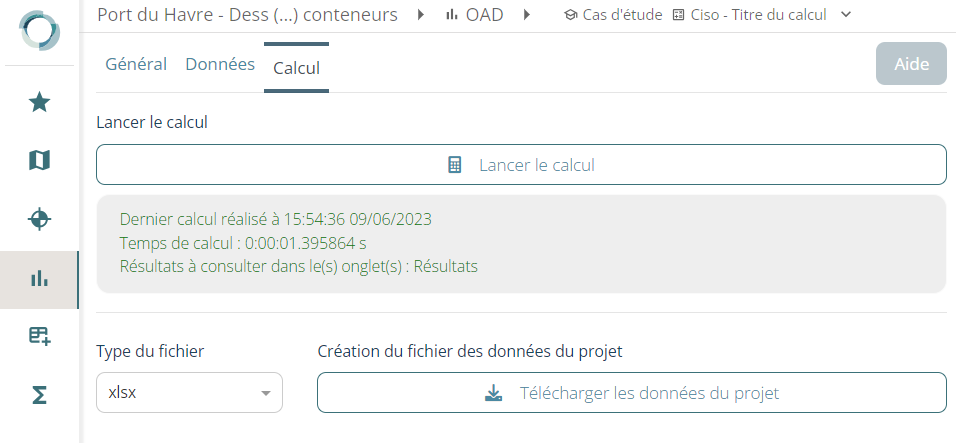Click the crosshair target sidebar icon

[39, 219]
